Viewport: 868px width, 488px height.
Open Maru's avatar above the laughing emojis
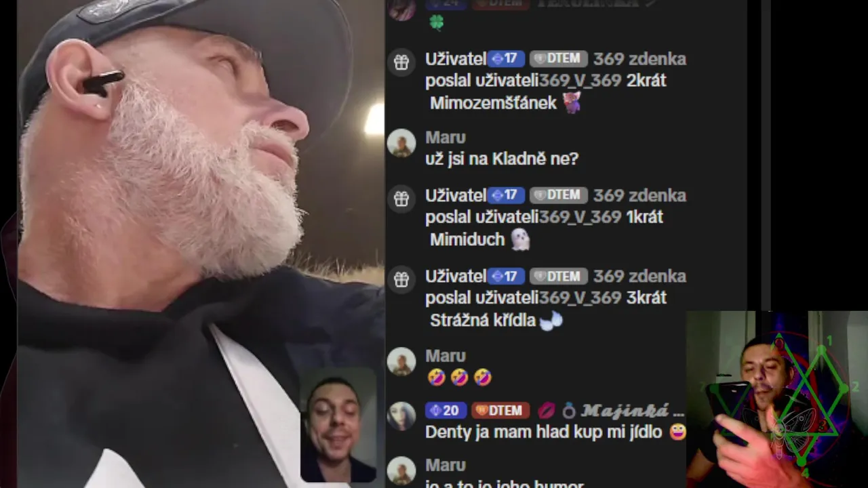(401, 361)
